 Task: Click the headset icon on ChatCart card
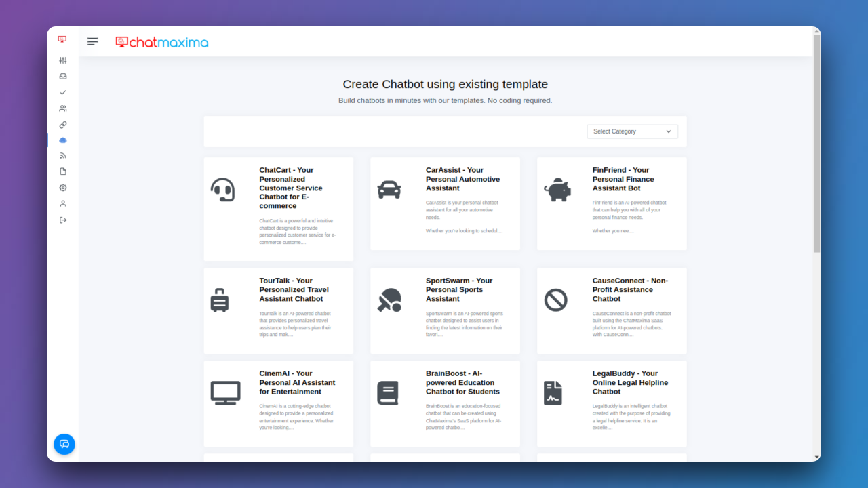click(x=222, y=190)
